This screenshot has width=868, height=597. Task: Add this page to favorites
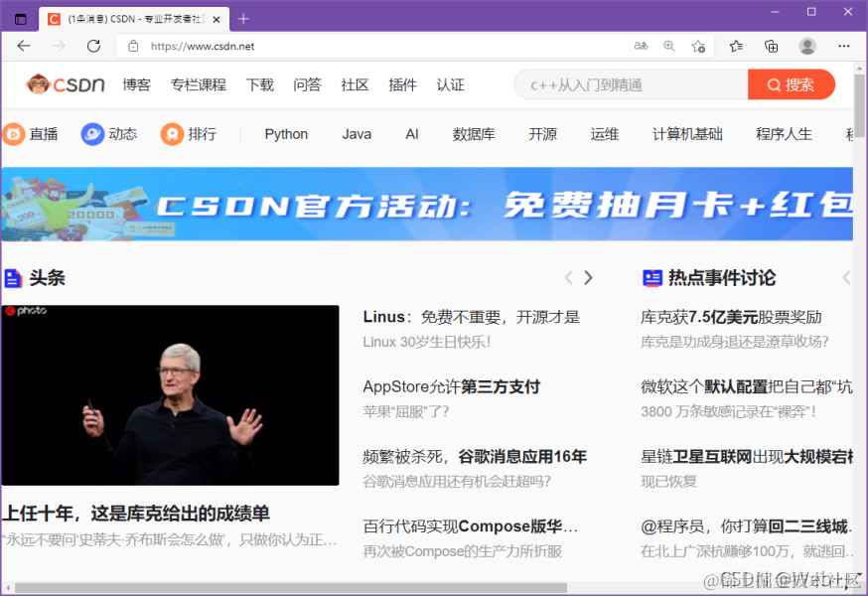coord(698,47)
